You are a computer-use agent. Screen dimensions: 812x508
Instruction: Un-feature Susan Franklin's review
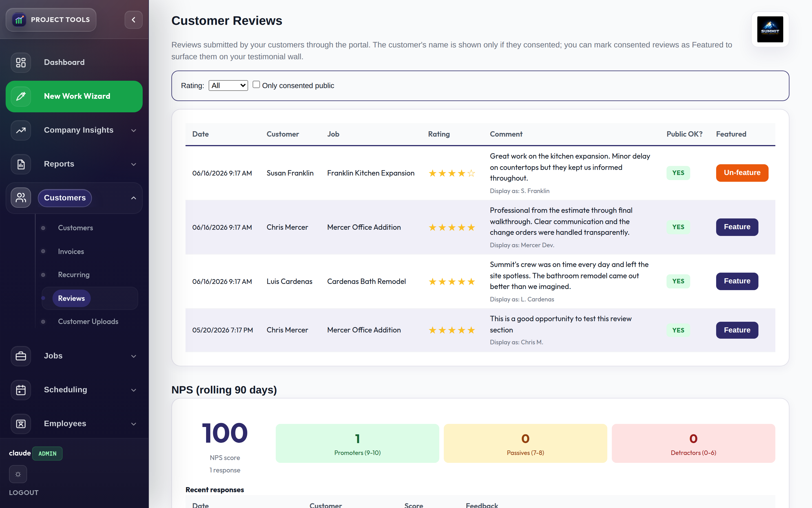tap(742, 173)
